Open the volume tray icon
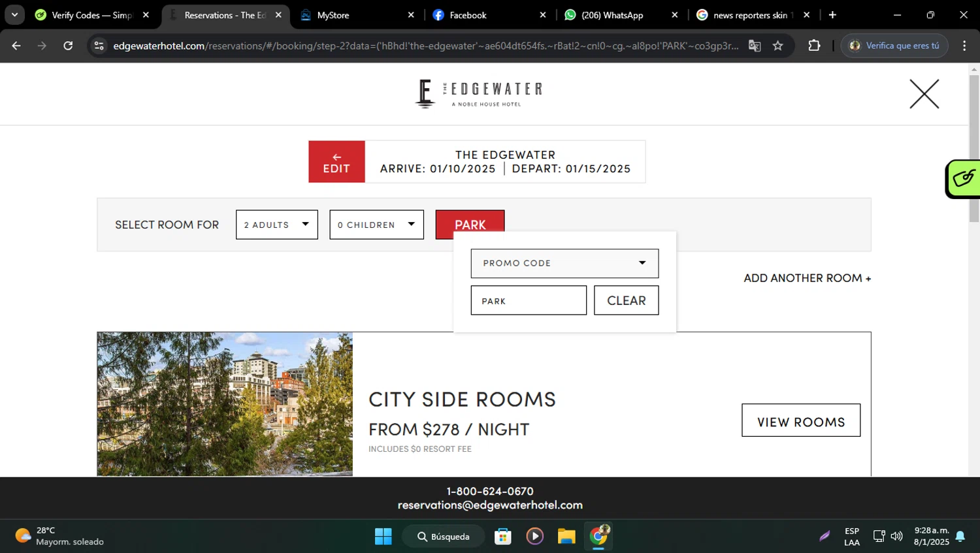Image resolution: width=980 pixels, height=553 pixels. click(x=896, y=536)
